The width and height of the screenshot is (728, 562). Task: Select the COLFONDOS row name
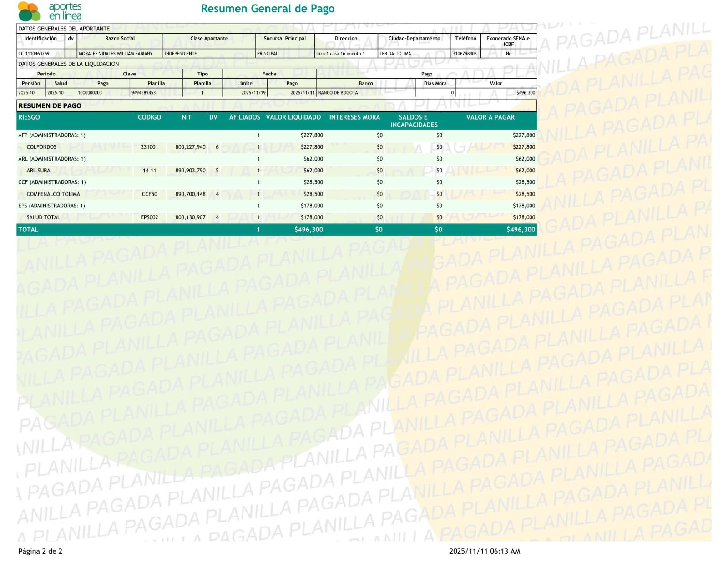(x=41, y=147)
